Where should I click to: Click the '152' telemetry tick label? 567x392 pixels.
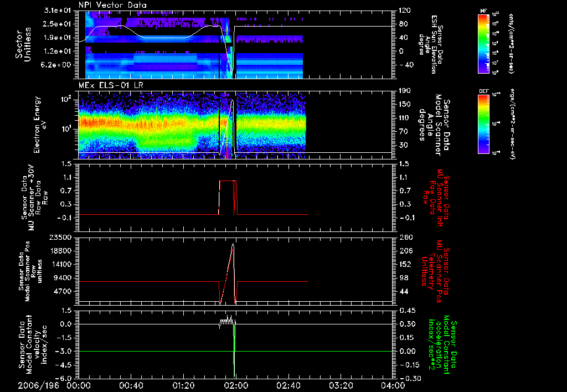pos(406,264)
